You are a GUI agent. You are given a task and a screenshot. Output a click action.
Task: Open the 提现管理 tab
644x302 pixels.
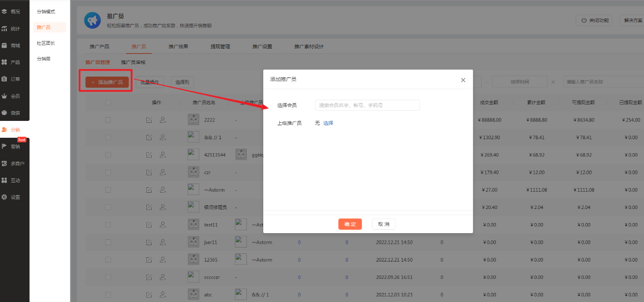click(220, 47)
